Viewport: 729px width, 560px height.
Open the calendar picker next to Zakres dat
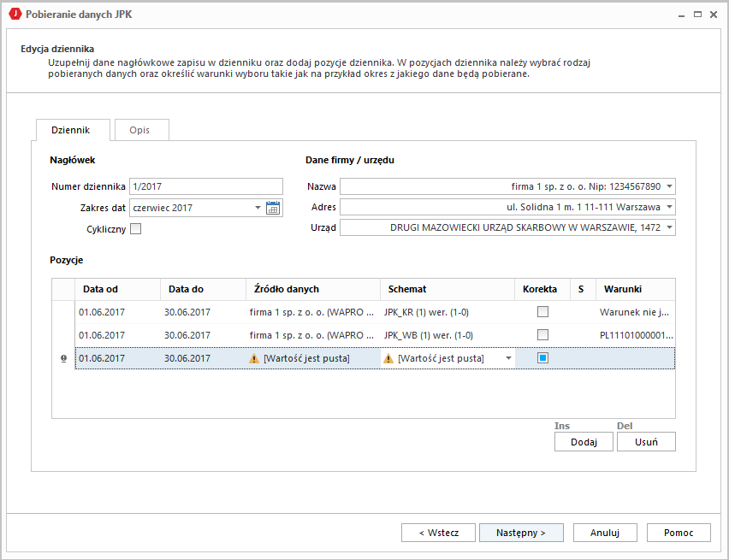click(273, 208)
